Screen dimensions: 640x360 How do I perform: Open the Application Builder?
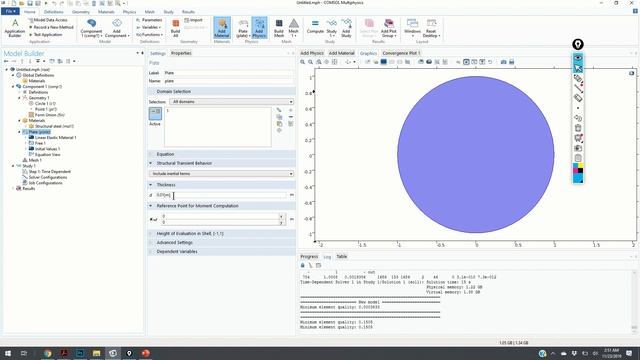coord(15,28)
